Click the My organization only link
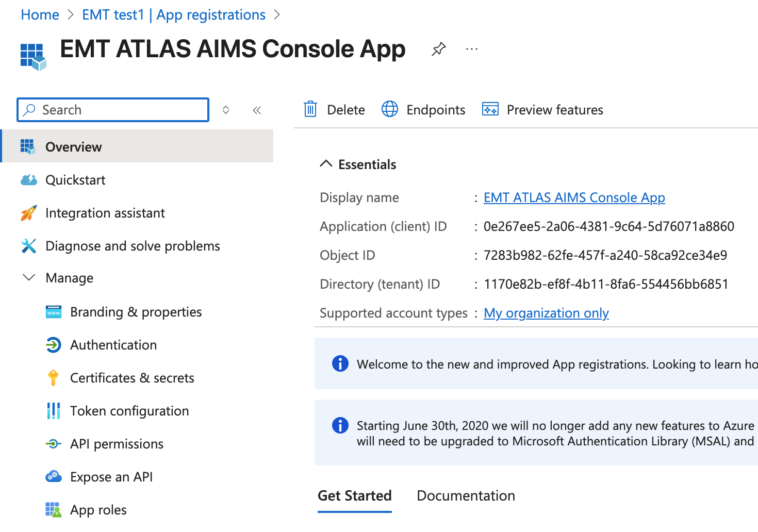Viewport: 758px width, 532px height. point(546,313)
